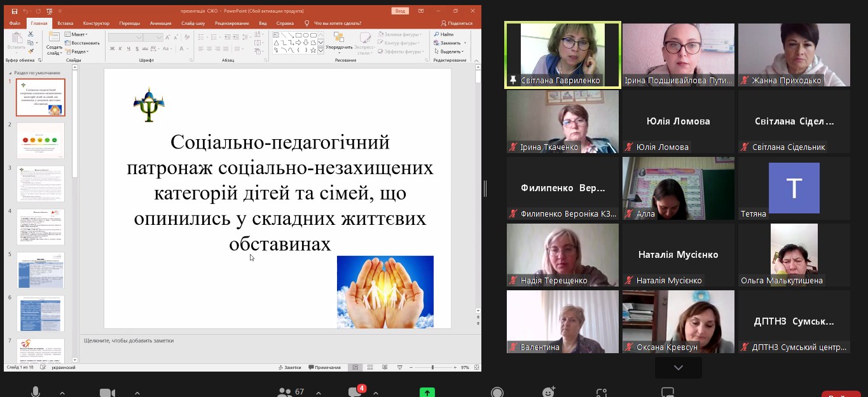Image resolution: width=868 pixels, height=397 pixels.
Task: Switch to reading view in status bar
Action: point(383,367)
